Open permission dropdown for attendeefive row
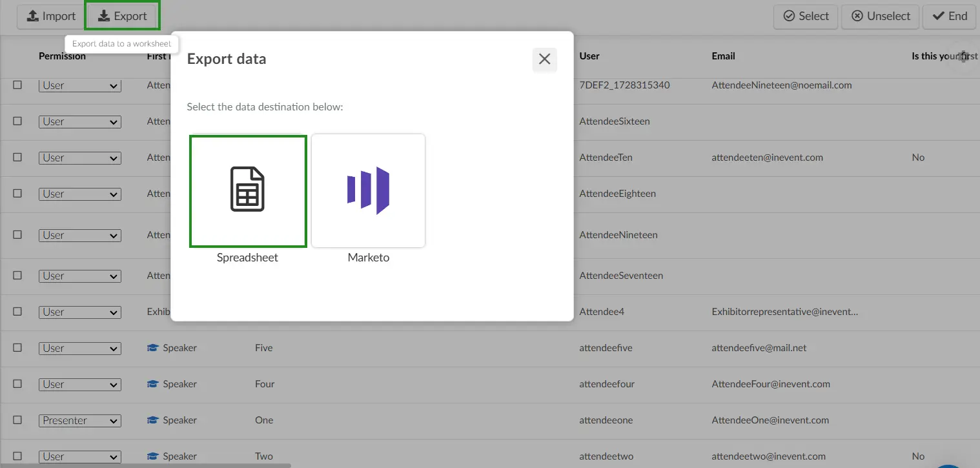This screenshot has height=468, width=980. [x=80, y=348]
